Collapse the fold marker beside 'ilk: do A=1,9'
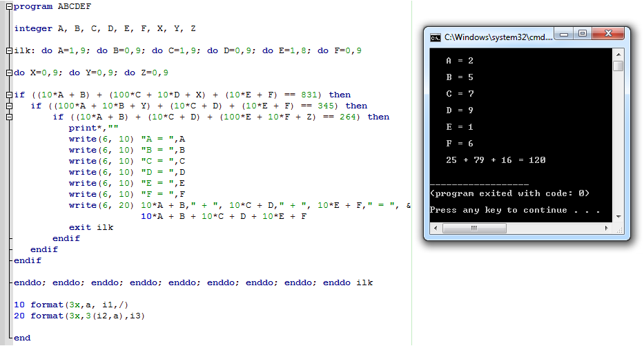Screen dimensions: 644x346 click(x=9, y=51)
